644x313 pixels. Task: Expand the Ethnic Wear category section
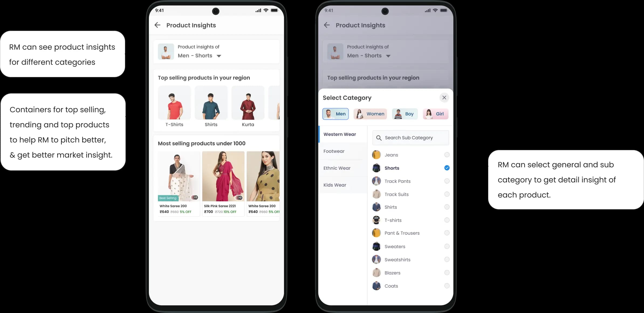[337, 168]
